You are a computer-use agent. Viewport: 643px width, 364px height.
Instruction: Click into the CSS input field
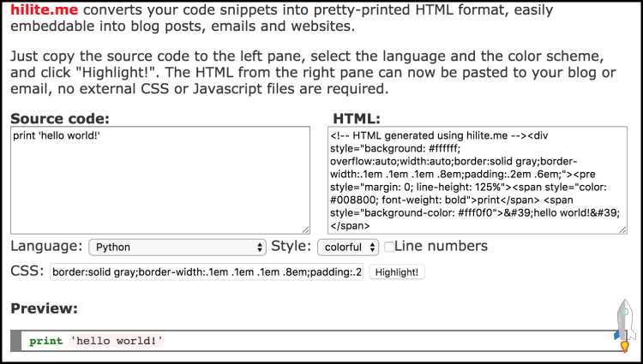pos(207,272)
